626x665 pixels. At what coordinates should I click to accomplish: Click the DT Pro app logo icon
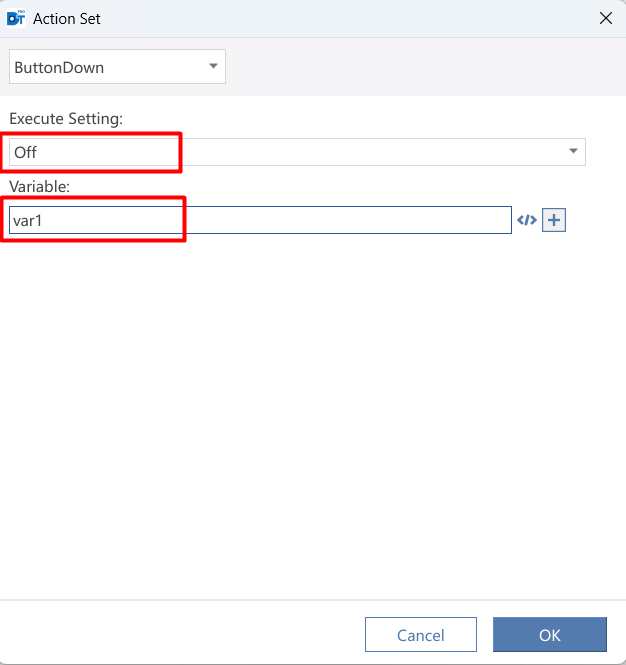tap(16, 19)
